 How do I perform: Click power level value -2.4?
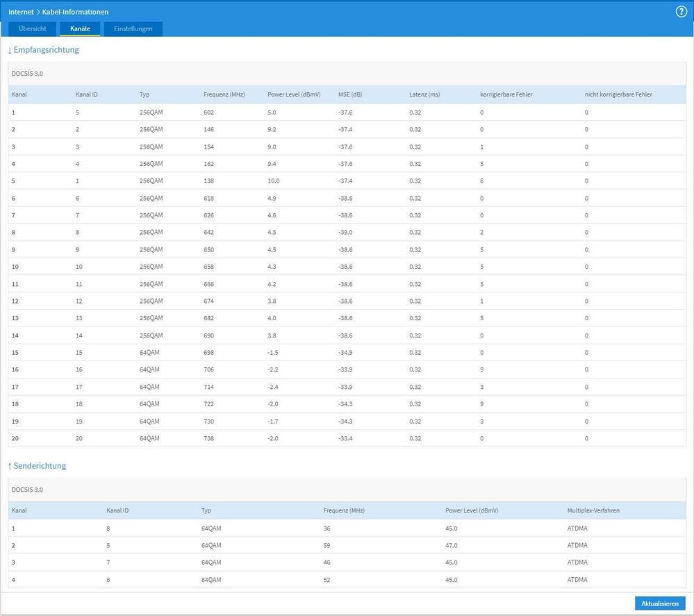[x=273, y=387]
